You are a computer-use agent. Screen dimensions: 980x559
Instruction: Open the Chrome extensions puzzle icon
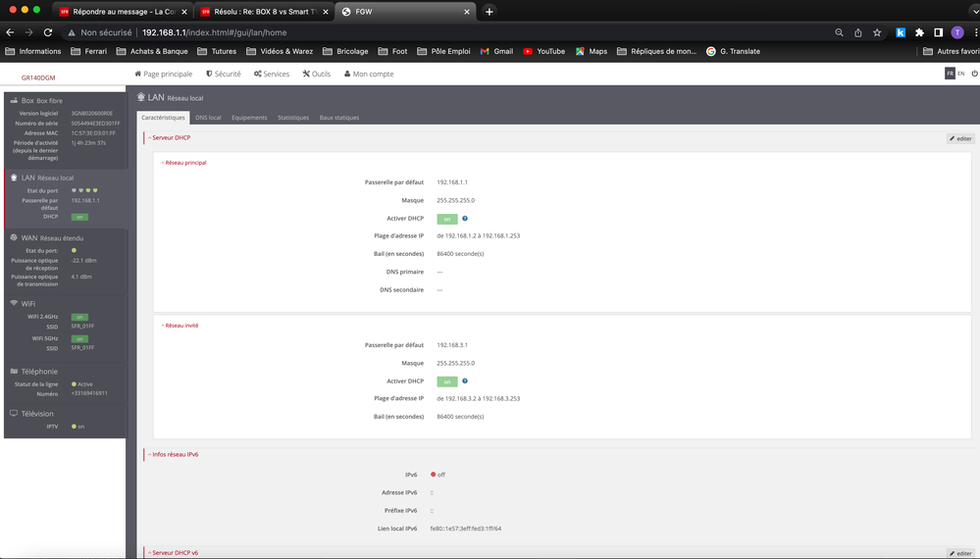(x=919, y=32)
